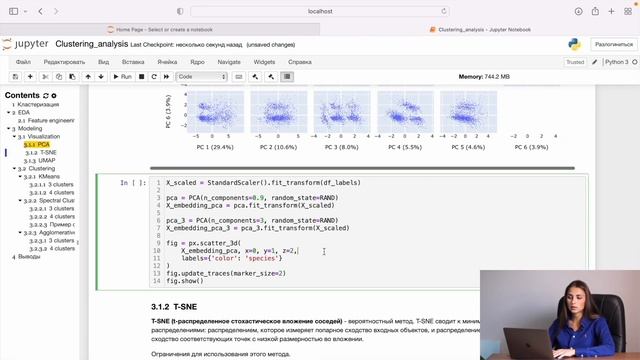
Task: Go to 3.2.1.1 3 clusters under KMeans
Action: pyautogui.click(x=51, y=184)
